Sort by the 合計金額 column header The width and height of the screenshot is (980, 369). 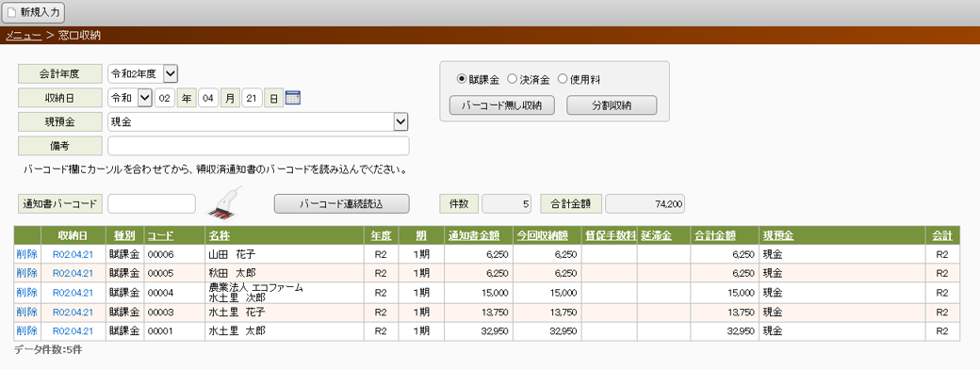click(x=715, y=235)
